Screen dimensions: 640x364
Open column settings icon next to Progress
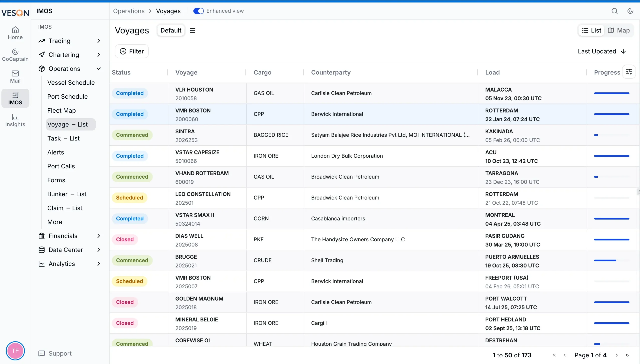(x=629, y=72)
